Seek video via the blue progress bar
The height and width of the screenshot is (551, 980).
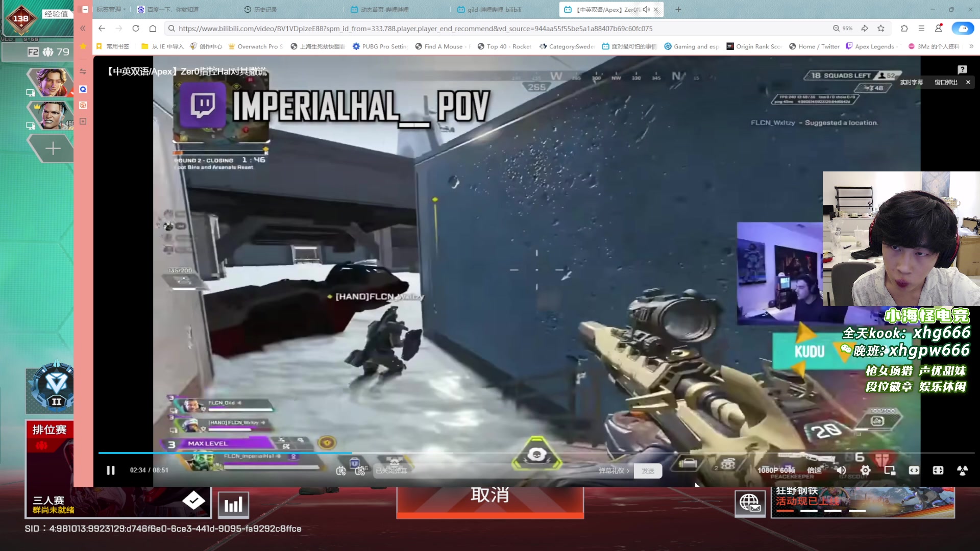536,453
